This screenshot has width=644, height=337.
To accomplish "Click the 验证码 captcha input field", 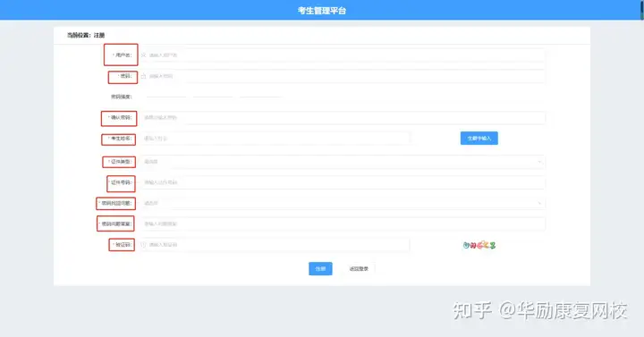I will (275, 245).
